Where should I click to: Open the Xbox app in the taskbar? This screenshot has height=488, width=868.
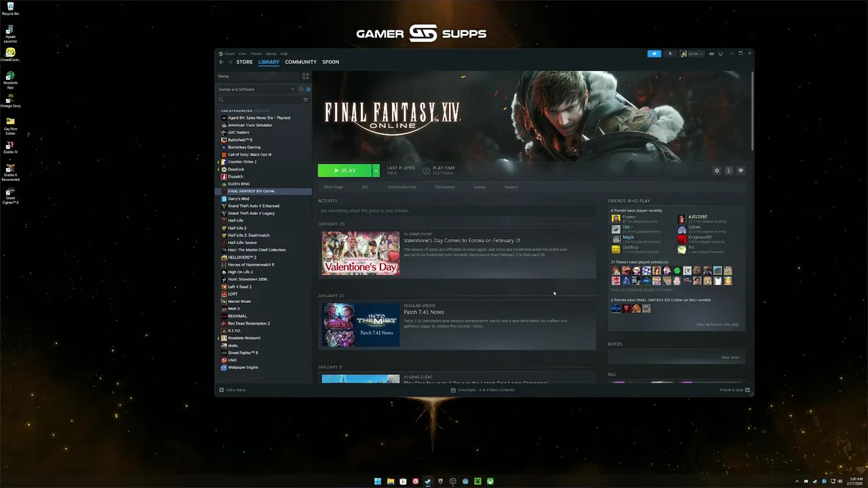pos(490,481)
